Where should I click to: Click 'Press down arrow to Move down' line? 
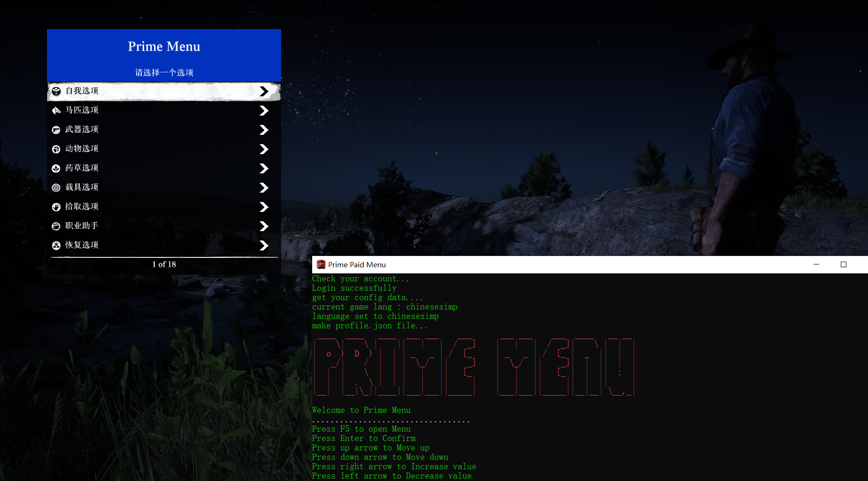tap(380, 458)
